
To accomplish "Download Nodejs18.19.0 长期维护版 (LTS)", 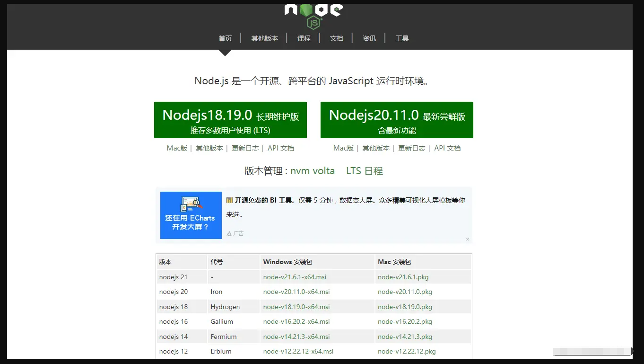I will tap(230, 120).
